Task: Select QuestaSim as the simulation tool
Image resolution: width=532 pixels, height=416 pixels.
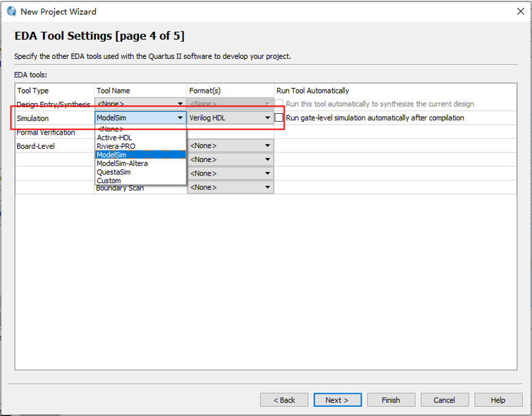Action: pos(114,172)
